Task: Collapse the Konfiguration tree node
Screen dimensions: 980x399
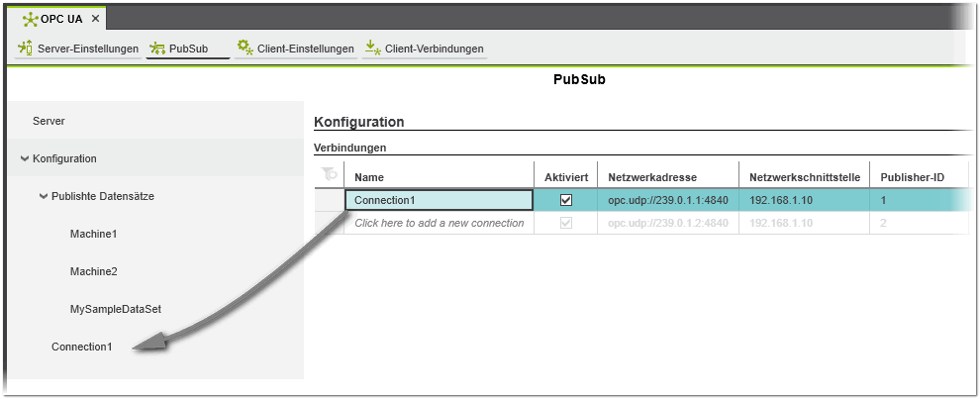Action: click(25, 158)
